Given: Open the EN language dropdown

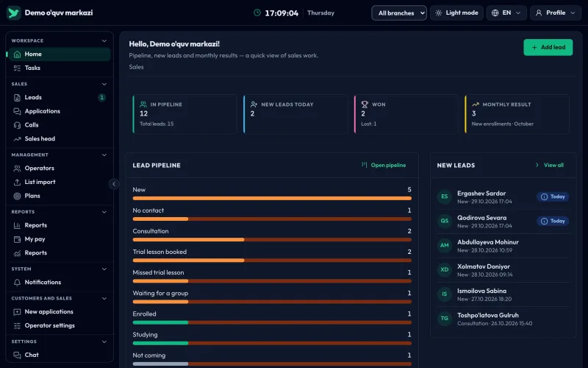Looking at the screenshot, I should [x=506, y=13].
